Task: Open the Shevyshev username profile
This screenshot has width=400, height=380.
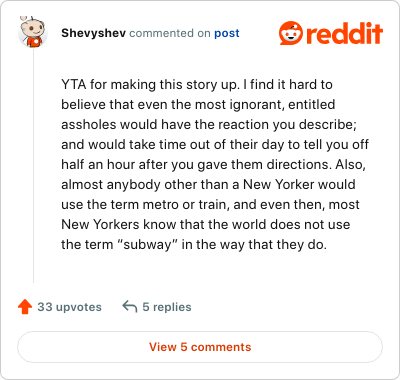Action: tap(94, 33)
